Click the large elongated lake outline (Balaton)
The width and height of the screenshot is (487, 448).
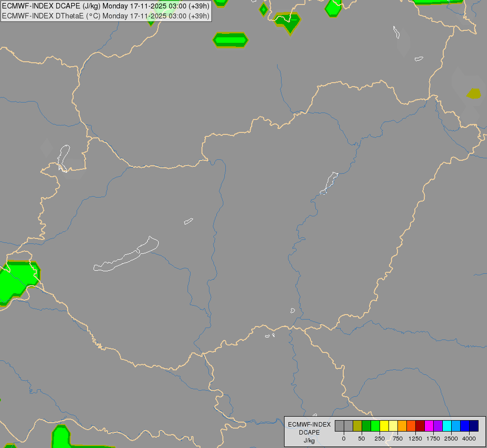pyautogui.click(x=126, y=254)
